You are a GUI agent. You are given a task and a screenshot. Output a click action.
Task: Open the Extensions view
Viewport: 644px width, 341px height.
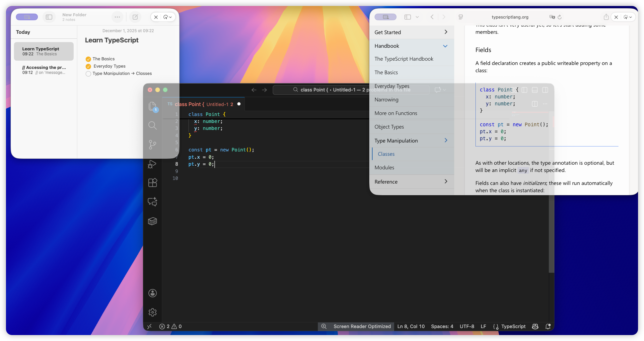(153, 183)
